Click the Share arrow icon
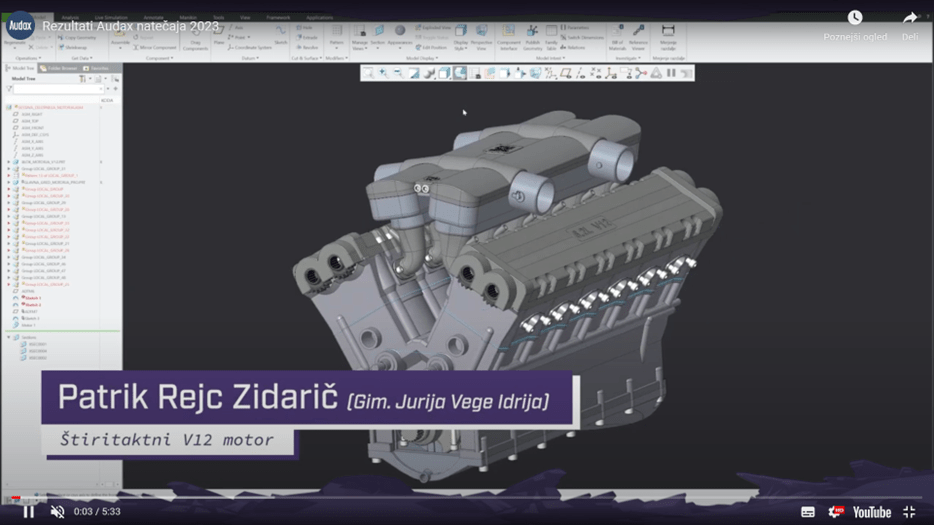Viewport: 934px width, 525px height. pos(910,18)
